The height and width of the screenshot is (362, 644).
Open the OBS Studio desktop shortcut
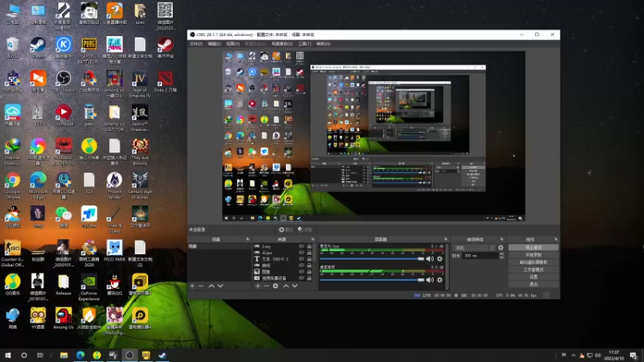click(64, 81)
